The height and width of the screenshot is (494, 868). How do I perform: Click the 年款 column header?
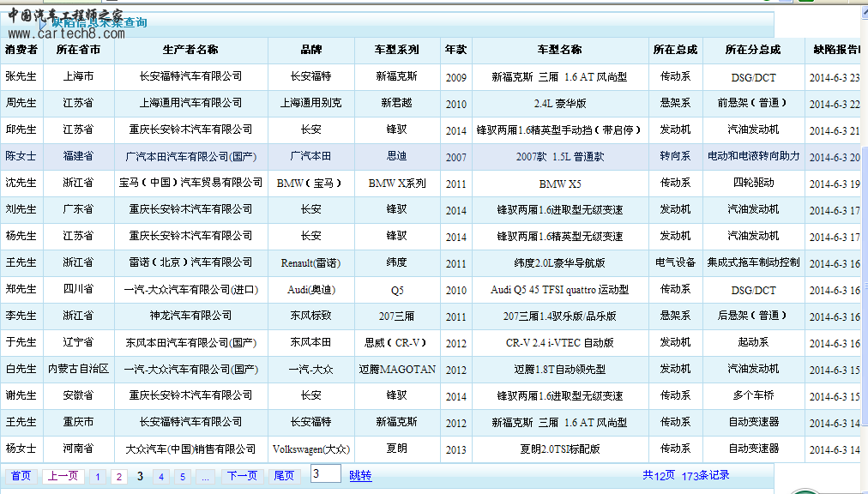[456, 51]
